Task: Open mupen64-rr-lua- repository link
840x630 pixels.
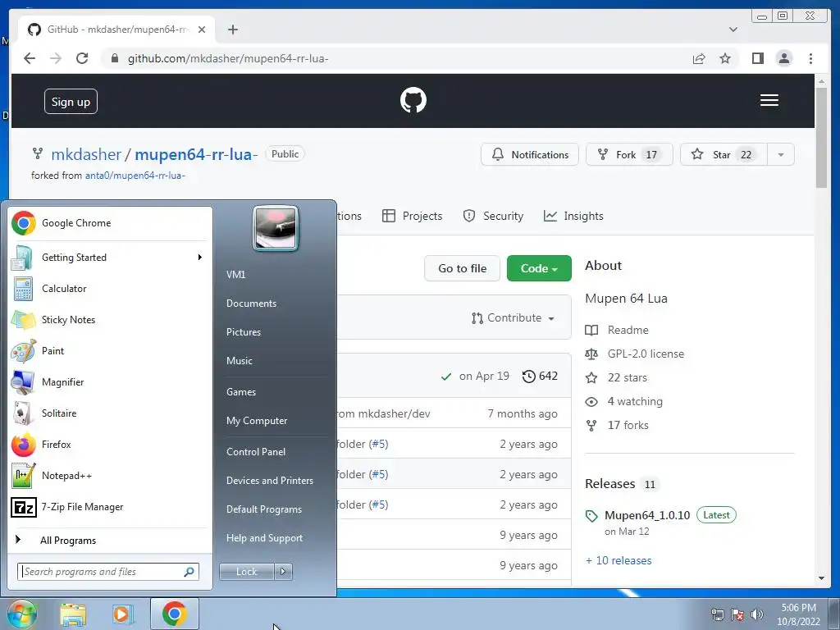Action: click(196, 154)
